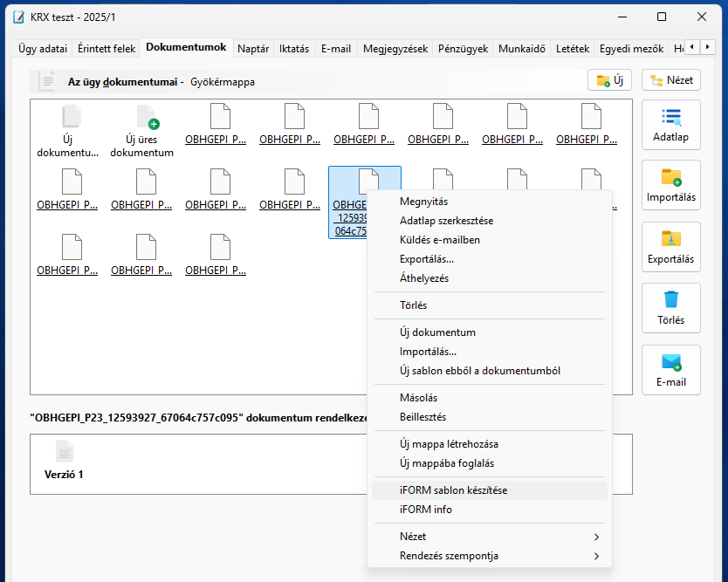Select Adatlap szerkesztése in context menu
The width and height of the screenshot is (728, 582).
tap(490, 221)
